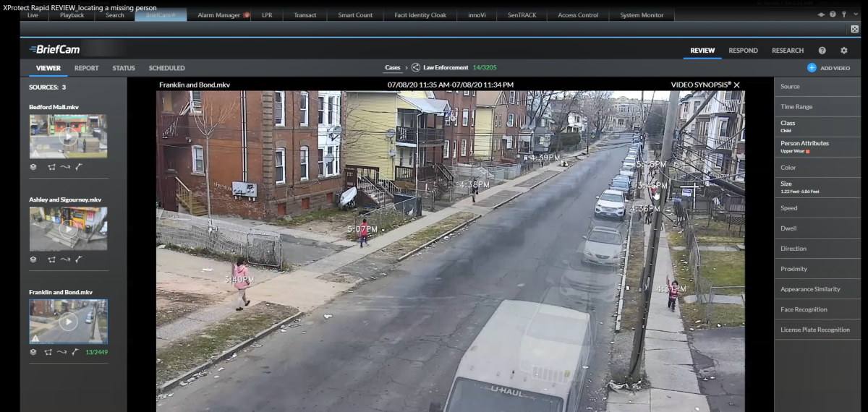This screenshot has width=868, height=412.
Task: Click the layers icon under Bedford Mall.mkv
Action: click(33, 166)
